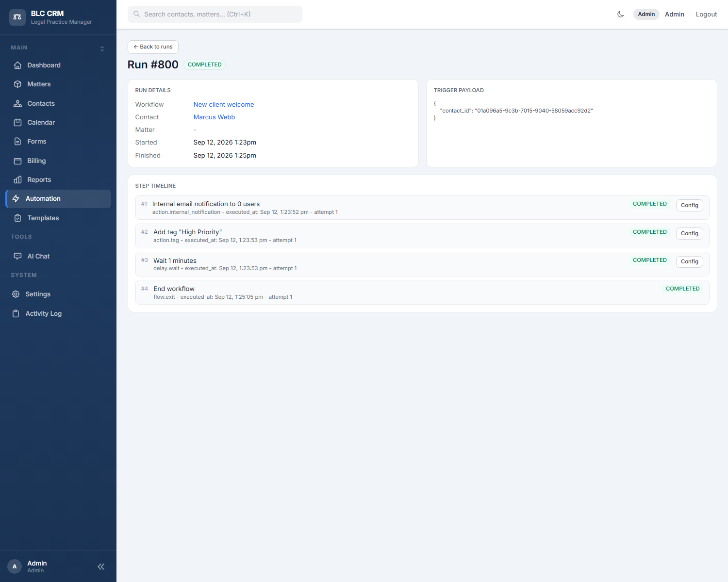Open Config for Add tag step
The height and width of the screenshot is (582, 728).
point(689,233)
